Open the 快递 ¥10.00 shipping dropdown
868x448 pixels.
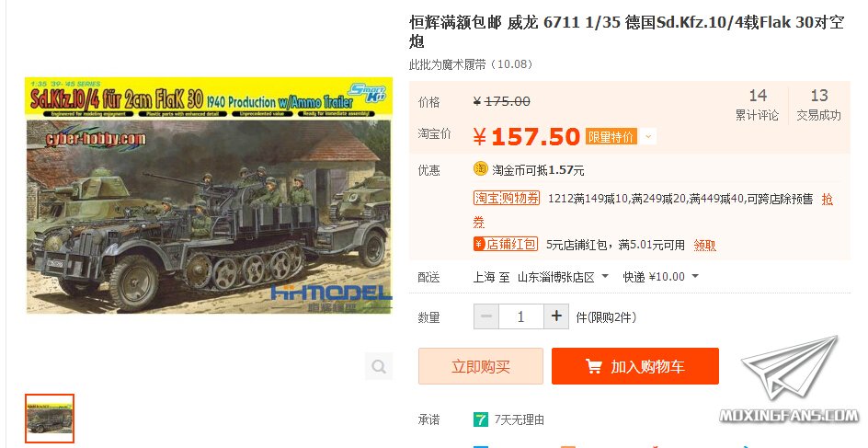tap(660, 276)
